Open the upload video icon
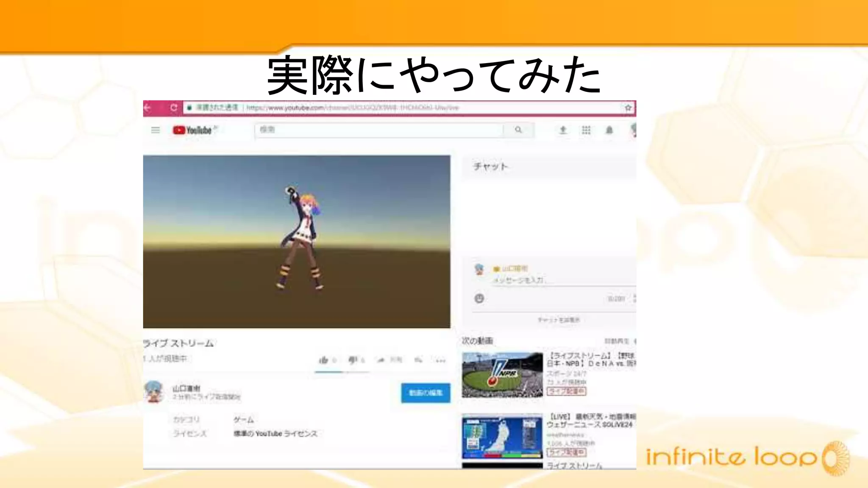Screen dimensions: 868x488 [x=563, y=130]
